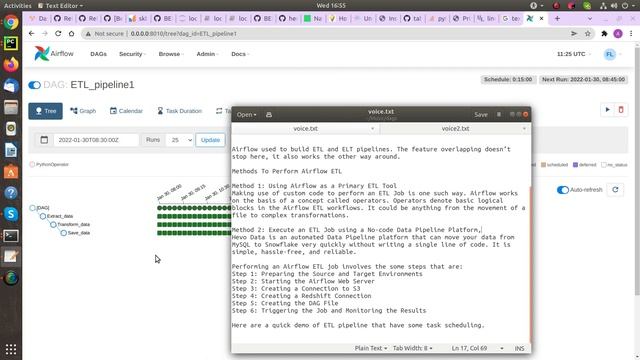Open the Text Editor Open dropdown

tap(246, 115)
